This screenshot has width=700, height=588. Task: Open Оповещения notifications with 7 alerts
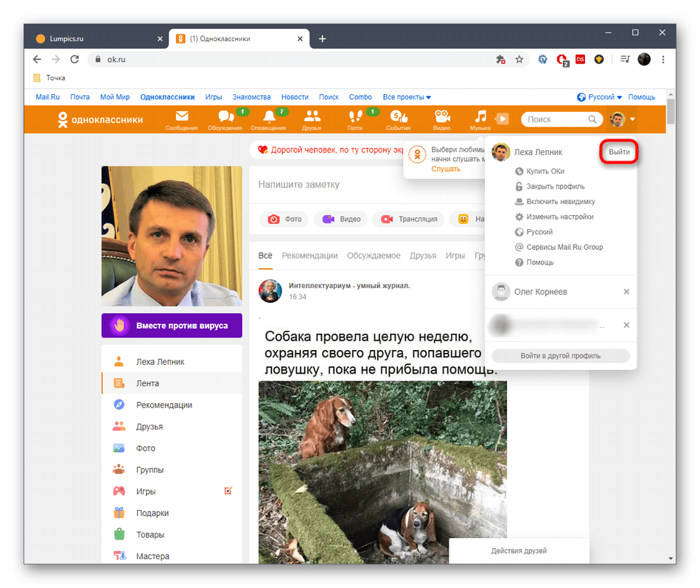pyautogui.click(x=268, y=118)
